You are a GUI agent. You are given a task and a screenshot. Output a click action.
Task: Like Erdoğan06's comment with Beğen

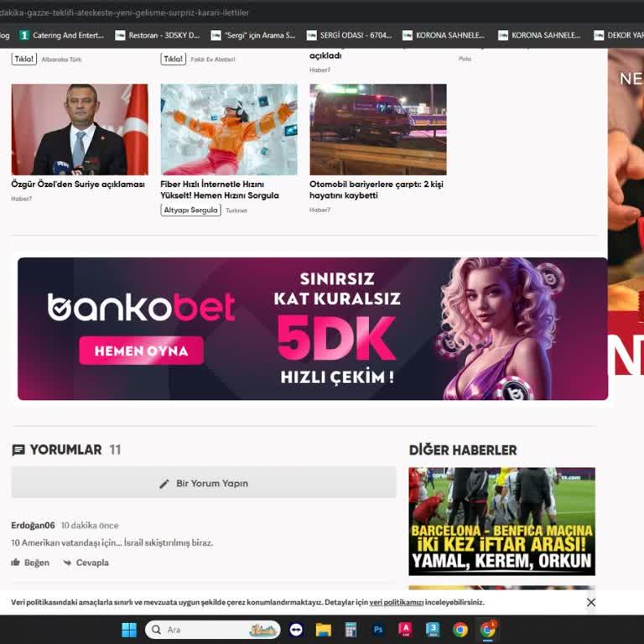click(30, 563)
